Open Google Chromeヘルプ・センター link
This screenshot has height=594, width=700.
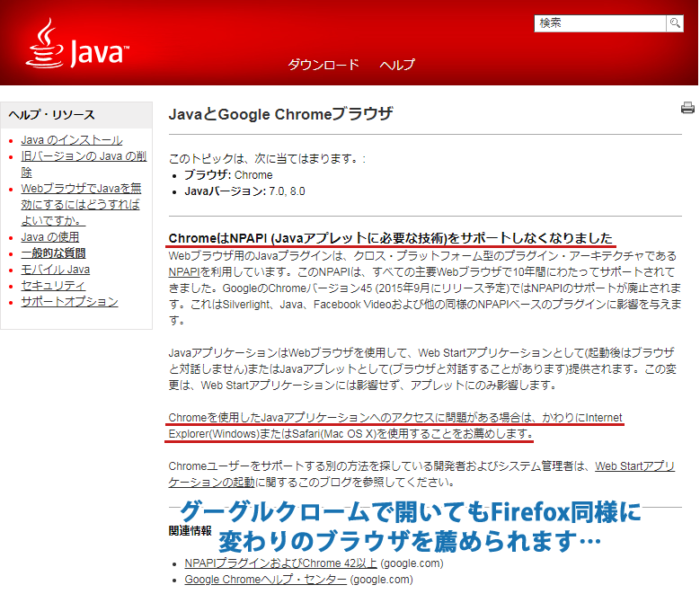click(x=266, y=580)
